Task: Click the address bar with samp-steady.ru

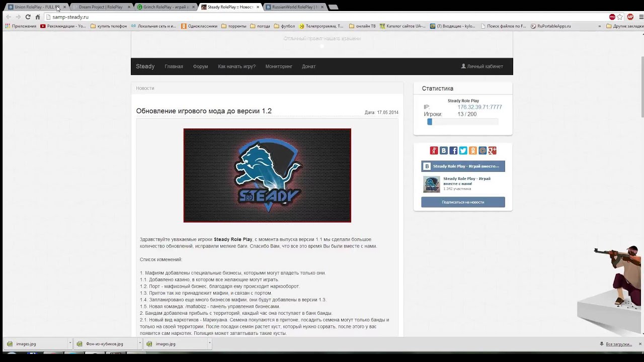Action: click(322, 17)
